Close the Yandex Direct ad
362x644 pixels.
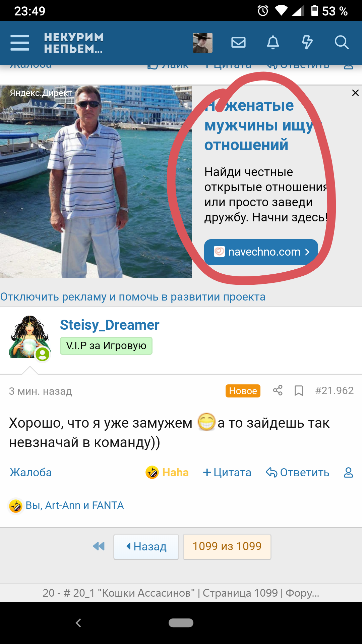355,93
